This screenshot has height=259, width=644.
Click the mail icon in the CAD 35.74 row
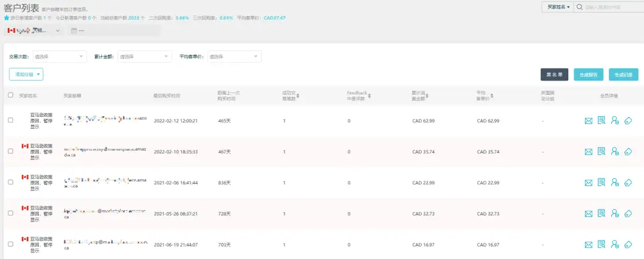click(589, 152)
